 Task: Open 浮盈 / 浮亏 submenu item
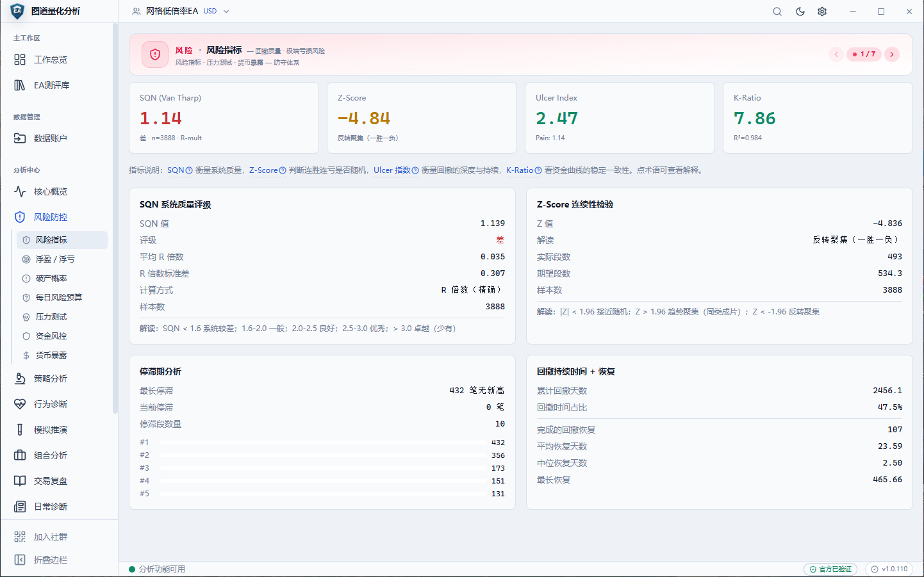62,259
